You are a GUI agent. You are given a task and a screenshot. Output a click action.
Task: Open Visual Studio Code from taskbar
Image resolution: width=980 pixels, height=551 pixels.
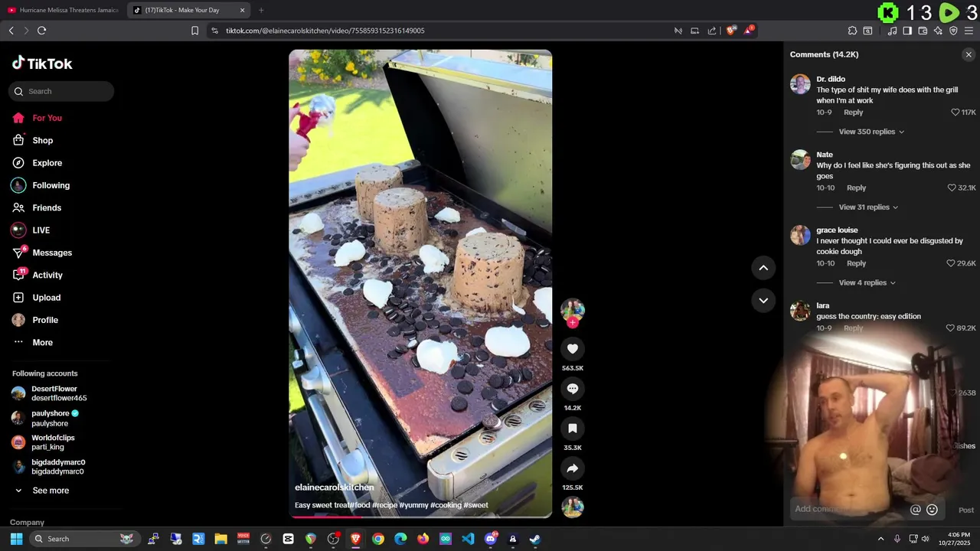[468, 539]
